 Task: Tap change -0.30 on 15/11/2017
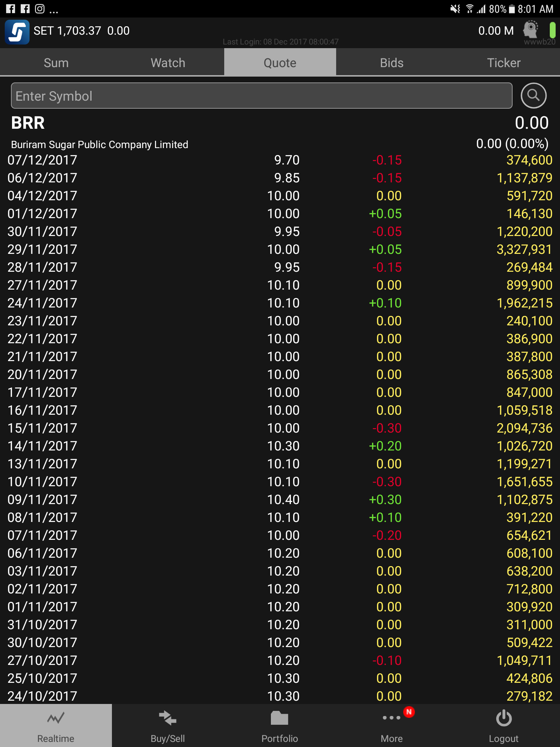pyautogui.click(x=387, y=428)
